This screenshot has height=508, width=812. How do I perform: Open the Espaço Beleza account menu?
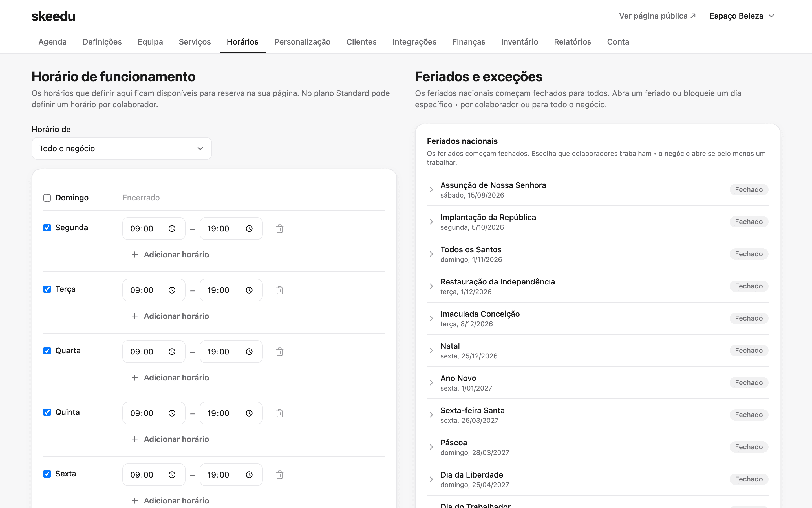742,16
